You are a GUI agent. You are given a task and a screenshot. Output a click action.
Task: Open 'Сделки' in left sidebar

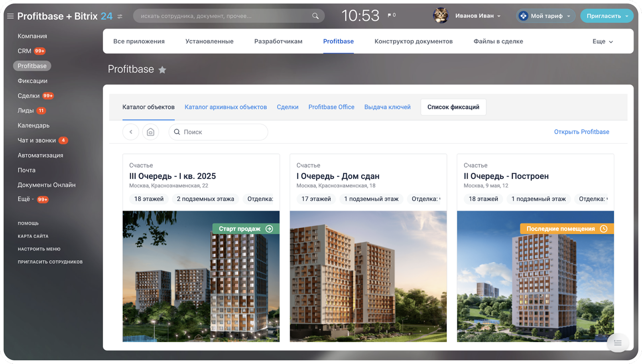point(28,96)
